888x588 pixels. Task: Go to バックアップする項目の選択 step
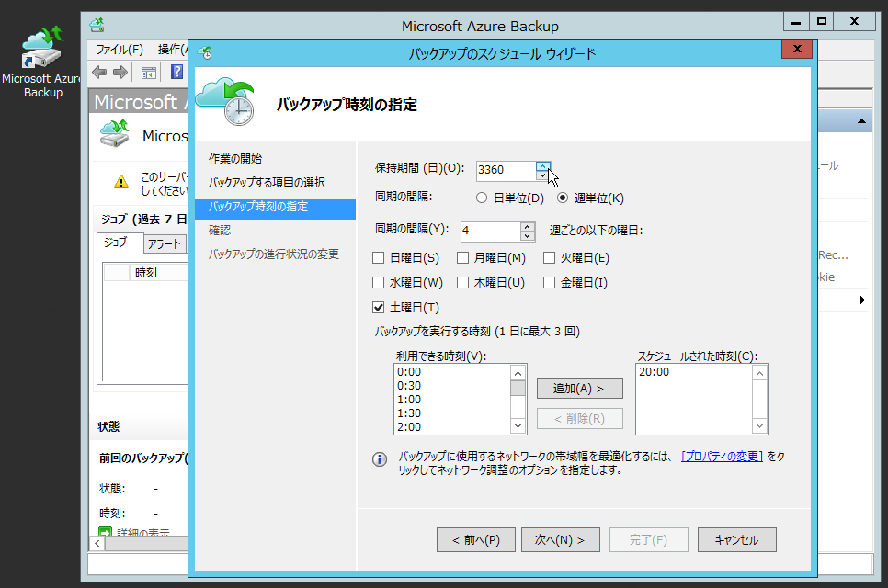(x=267, y=182)
